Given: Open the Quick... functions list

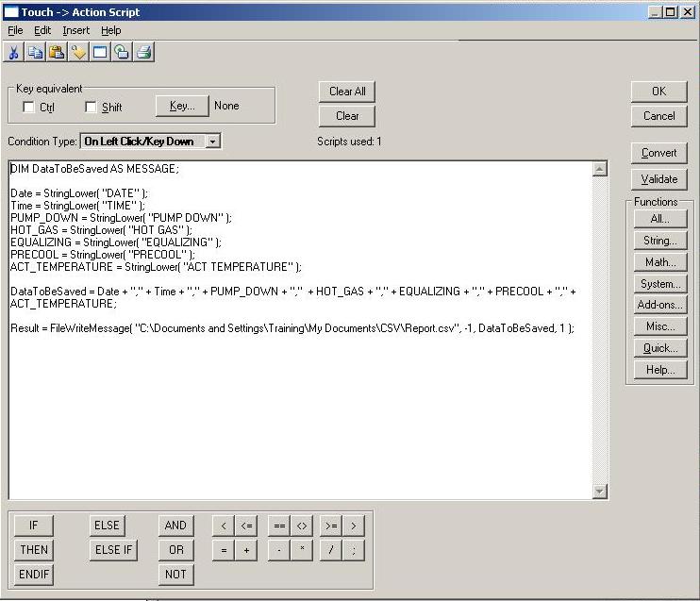Looking at the screenshot, I should (x=660, y=348).
